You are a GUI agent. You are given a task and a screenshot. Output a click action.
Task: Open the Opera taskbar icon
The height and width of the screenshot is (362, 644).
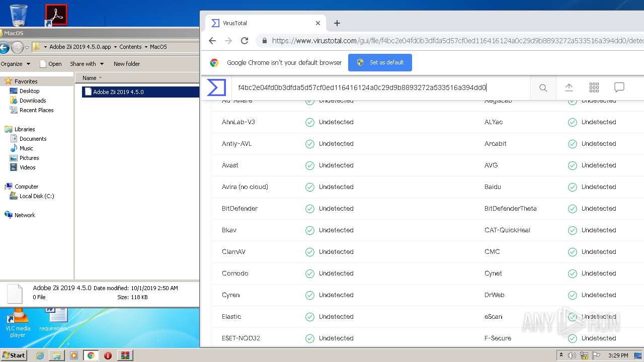(x=108, y=355)
